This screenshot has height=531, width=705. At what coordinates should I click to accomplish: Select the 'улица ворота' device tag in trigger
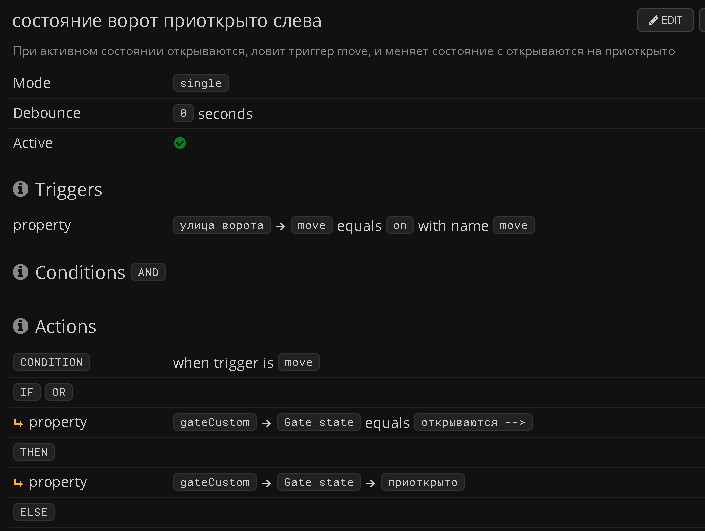[221, 225]
